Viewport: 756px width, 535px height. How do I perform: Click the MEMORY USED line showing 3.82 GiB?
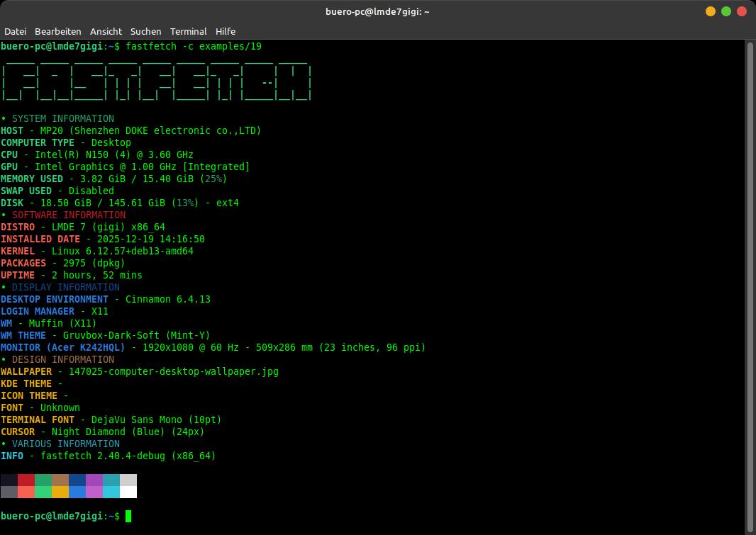pyautogui.click(x=113, y=179)
